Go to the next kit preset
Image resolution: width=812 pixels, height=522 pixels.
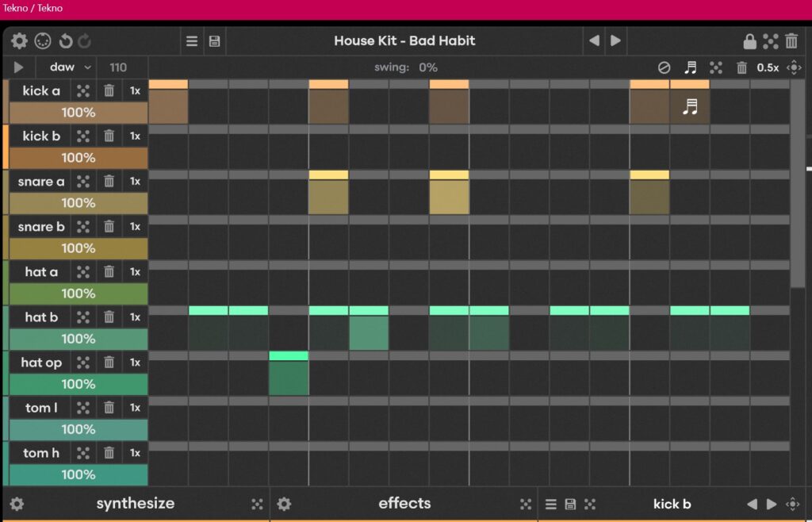615,41
